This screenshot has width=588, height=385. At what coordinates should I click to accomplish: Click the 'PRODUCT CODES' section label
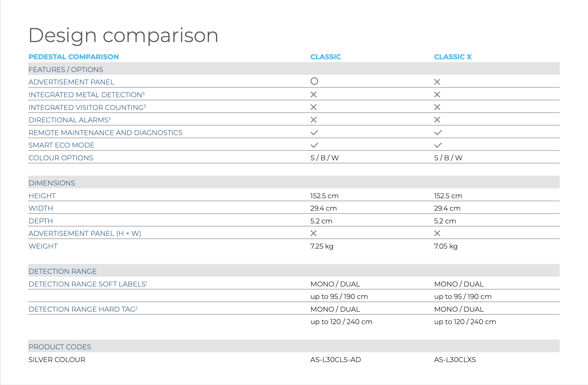click(60, 347)
